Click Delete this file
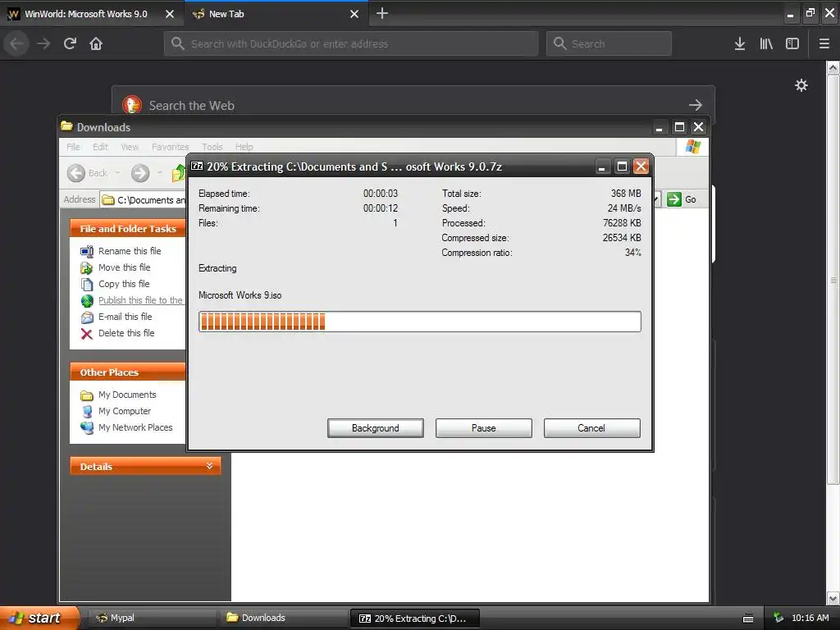 [x=126, y=333]
